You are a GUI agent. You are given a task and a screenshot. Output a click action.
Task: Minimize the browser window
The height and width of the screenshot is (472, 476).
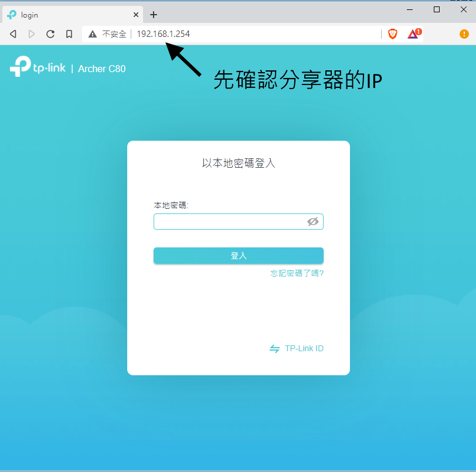tap(410, 10)
